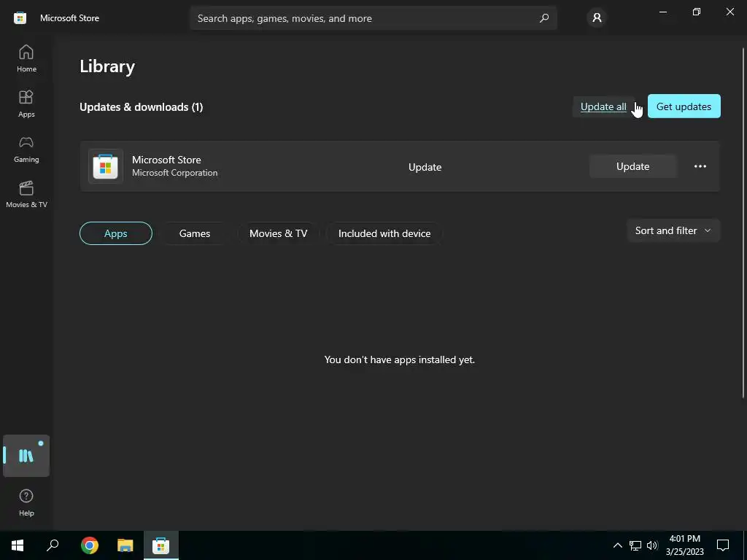Viewport: 747px width, 560px height.
Task: Select Included with device tab
Action: point(384,233)
